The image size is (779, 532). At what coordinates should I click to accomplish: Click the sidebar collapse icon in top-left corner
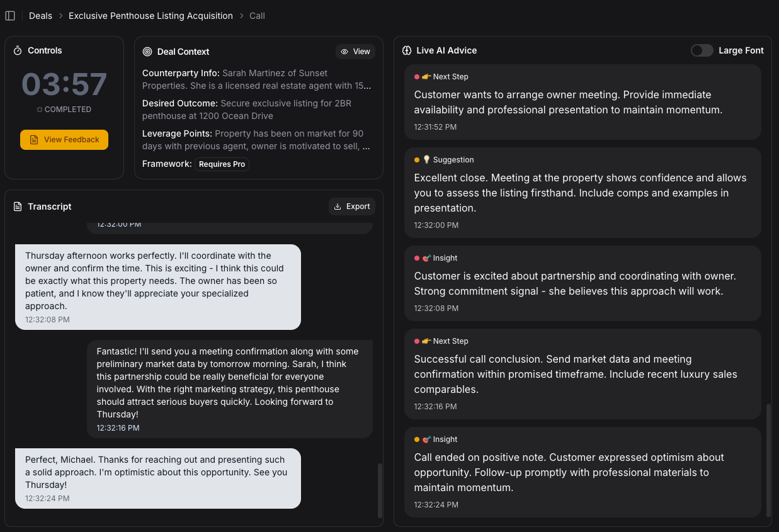10,15
